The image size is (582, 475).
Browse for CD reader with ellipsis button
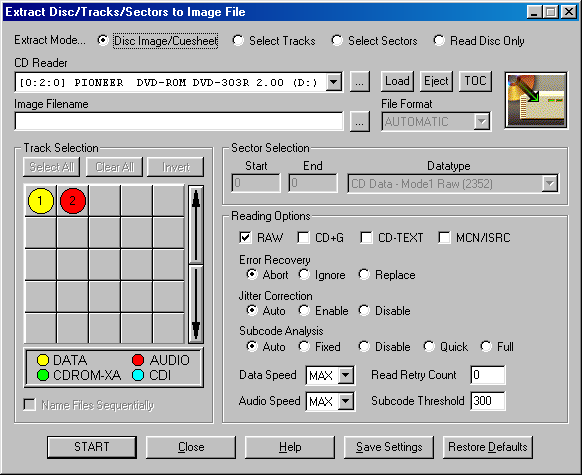pos(360,82)
